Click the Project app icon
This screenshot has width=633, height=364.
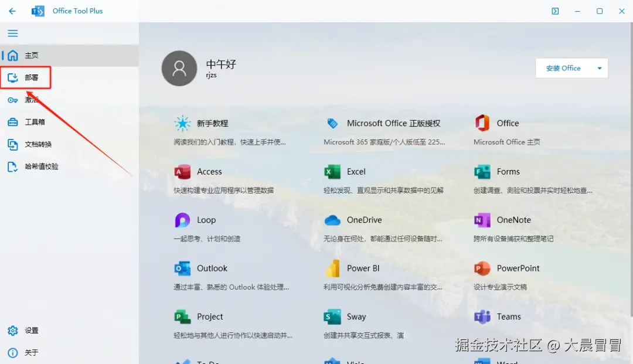(x=182, y=317)
